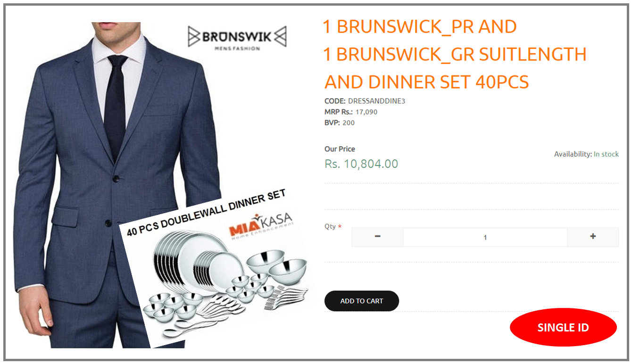The height and width of the screenshot is (364, 632).
Task: Click the Our Price Rs. 10,804.00 amount
Action: click(x=361, y=164)
